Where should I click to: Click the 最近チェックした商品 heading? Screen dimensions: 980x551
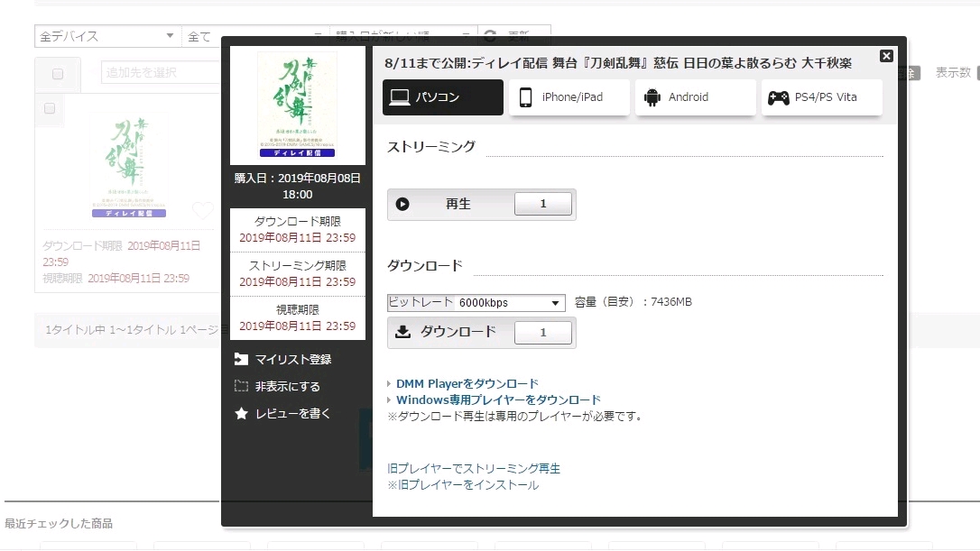(59, 524)
